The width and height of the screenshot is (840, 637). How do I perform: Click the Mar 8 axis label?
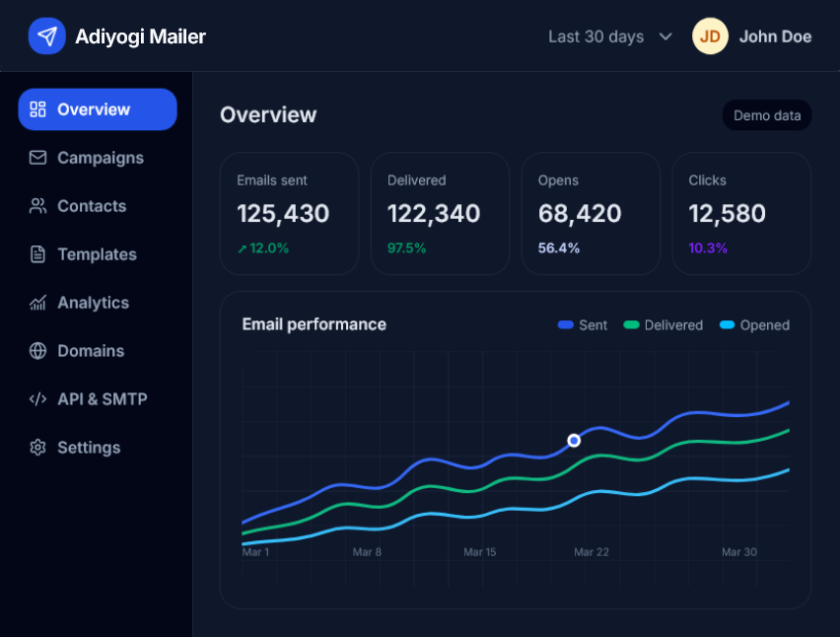tap(367, 552)
